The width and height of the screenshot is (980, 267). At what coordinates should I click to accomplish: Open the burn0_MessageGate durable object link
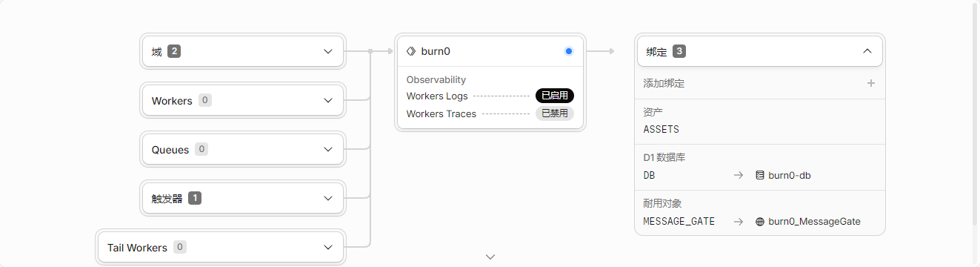815,221
